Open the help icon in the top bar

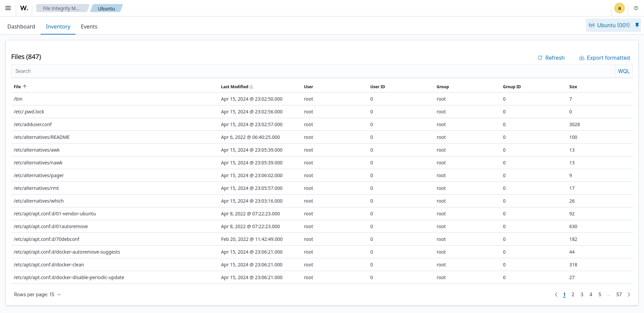pyautogui.click(x=636, y=8)
